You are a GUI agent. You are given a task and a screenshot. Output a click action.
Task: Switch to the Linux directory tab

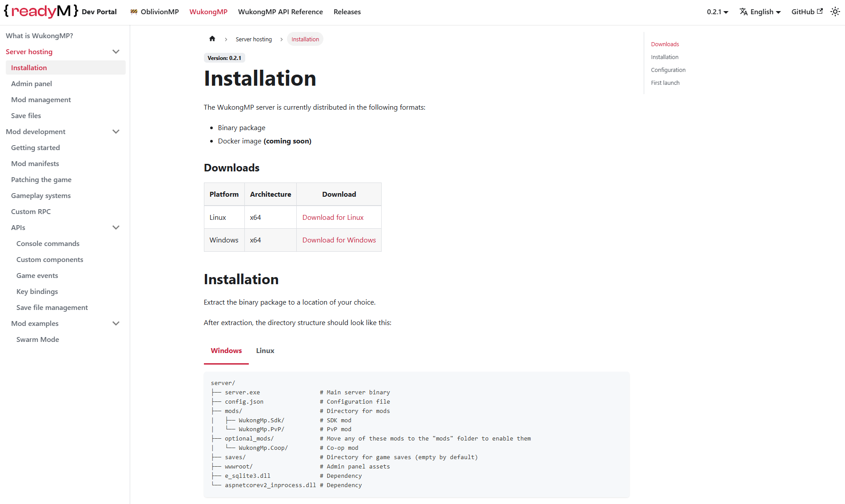tap(265, 351)
